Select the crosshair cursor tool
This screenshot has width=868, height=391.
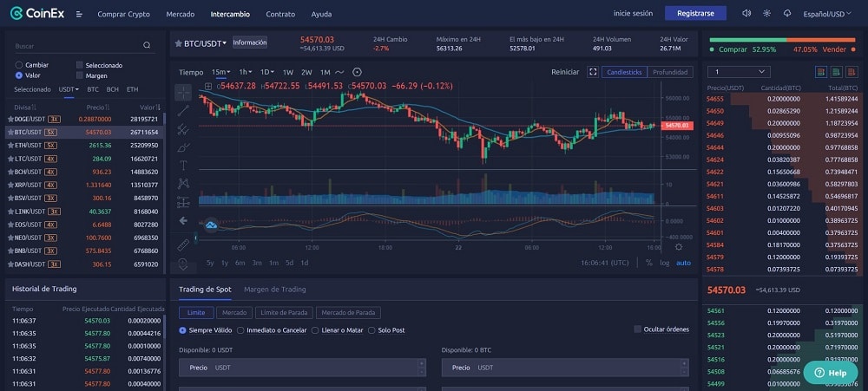point(183,93)
